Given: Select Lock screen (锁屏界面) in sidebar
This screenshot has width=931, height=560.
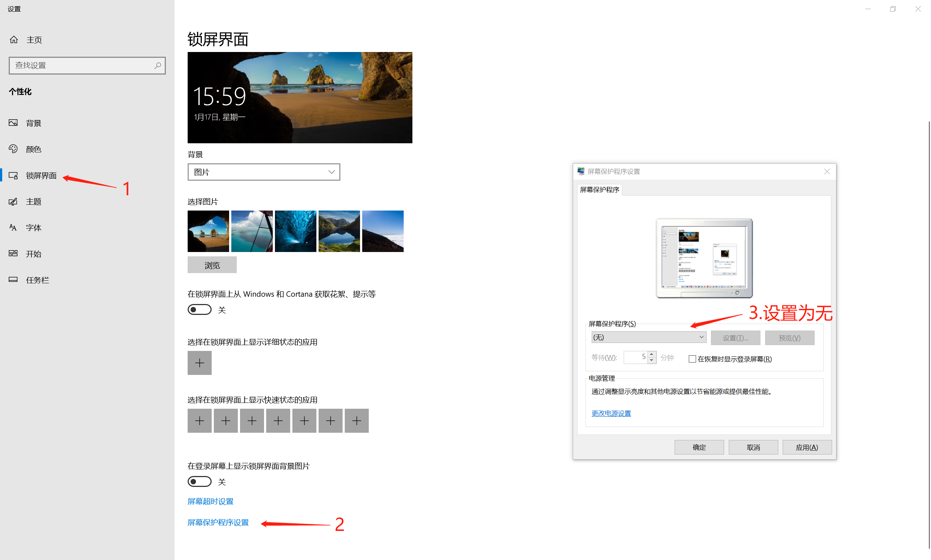Looking at the screenshot, I should [41, 176].
